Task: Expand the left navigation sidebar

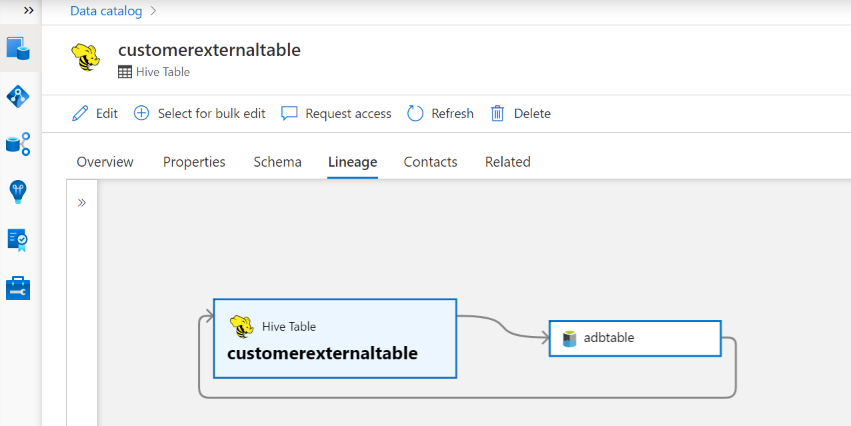Action: pyautogui.click(x=28, y=10)
